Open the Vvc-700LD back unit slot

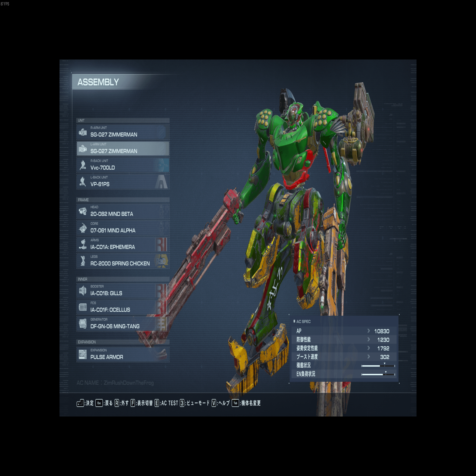(x=123, y=165)
